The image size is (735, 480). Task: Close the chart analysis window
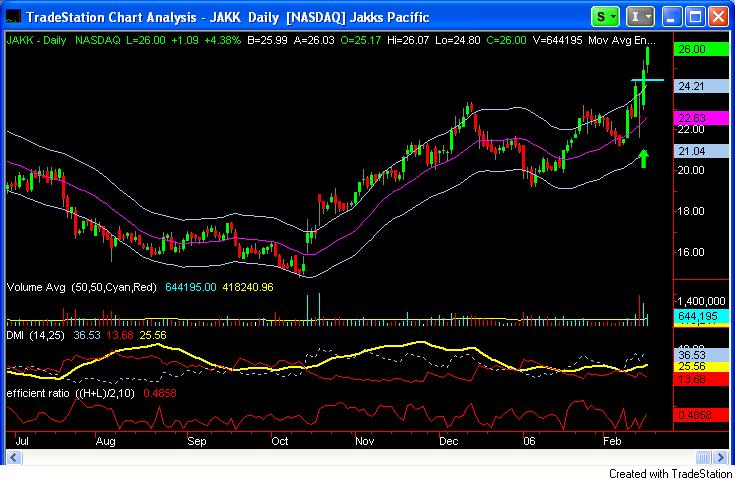coord(718,17)
